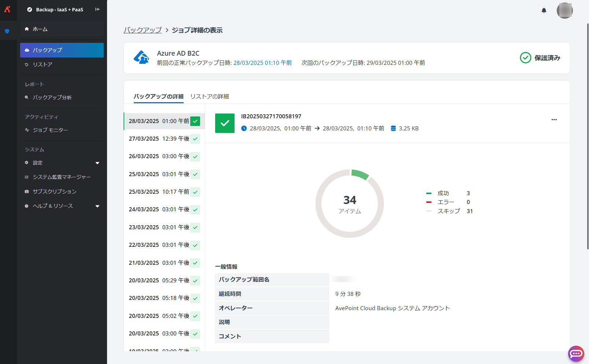Select the 22/03/2025 03:01 午後 job row
This screenshot has width=589, height=364.
tap(164, 245)
